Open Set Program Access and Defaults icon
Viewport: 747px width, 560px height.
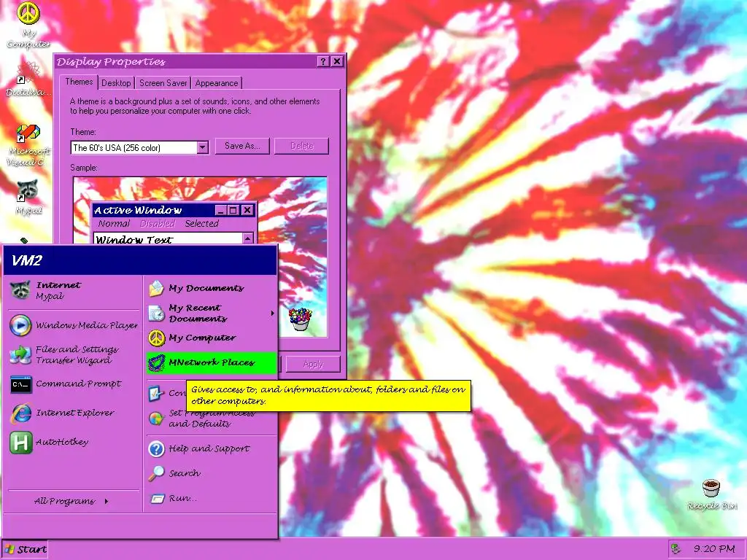[x=156, y=419]
